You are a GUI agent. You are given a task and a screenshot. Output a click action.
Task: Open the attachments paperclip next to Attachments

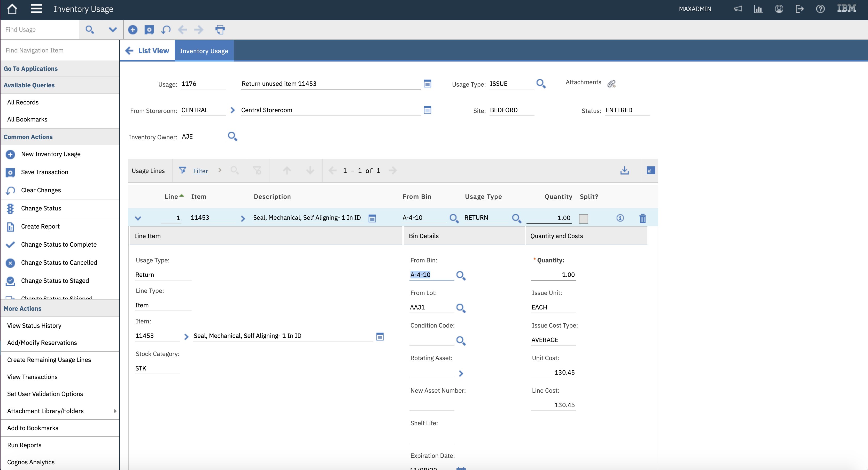tap(611, 83)
